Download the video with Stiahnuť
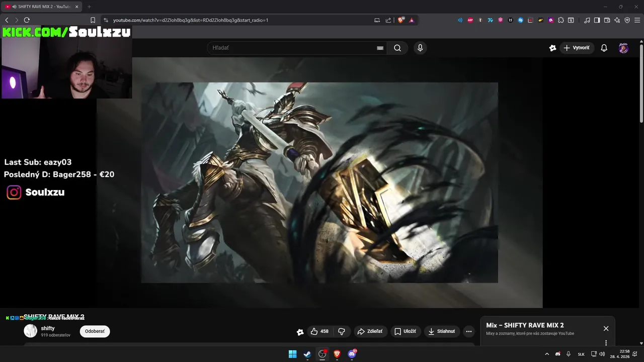 click(441, 331)
